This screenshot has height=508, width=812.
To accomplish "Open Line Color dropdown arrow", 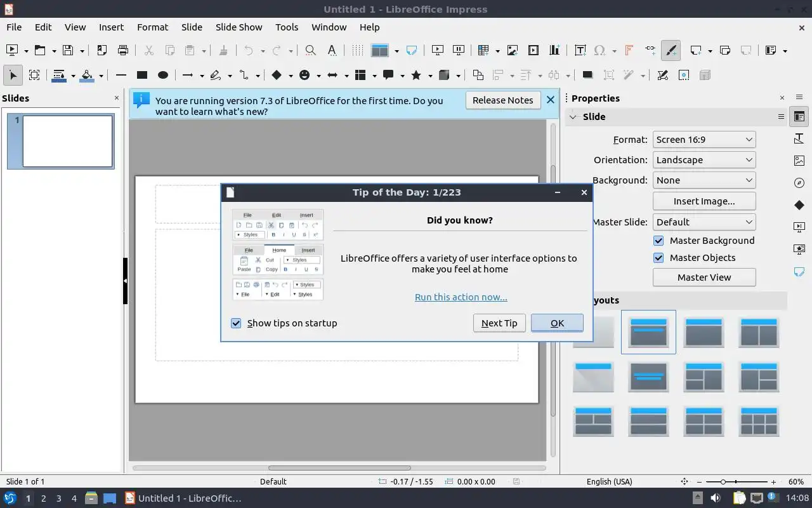I will pos(73,76).
